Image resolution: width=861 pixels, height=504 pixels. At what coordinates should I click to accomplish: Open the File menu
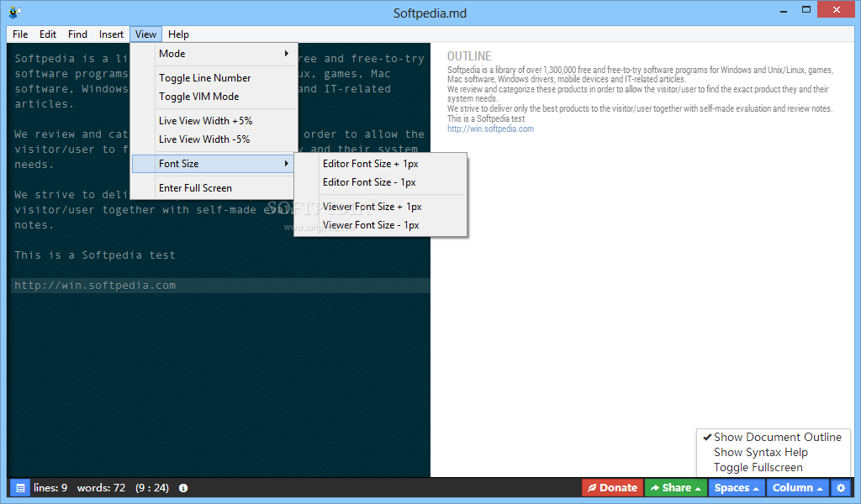tap(20, 34)
